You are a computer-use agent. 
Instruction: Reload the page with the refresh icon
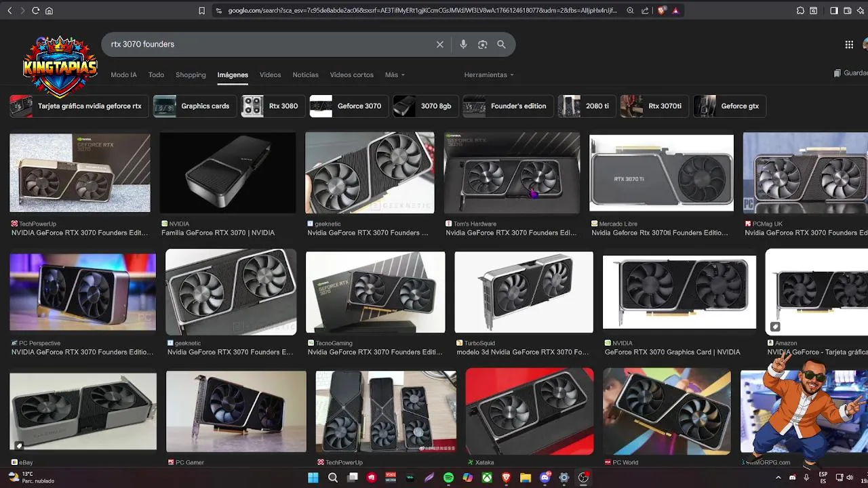[x=35, y=11]
